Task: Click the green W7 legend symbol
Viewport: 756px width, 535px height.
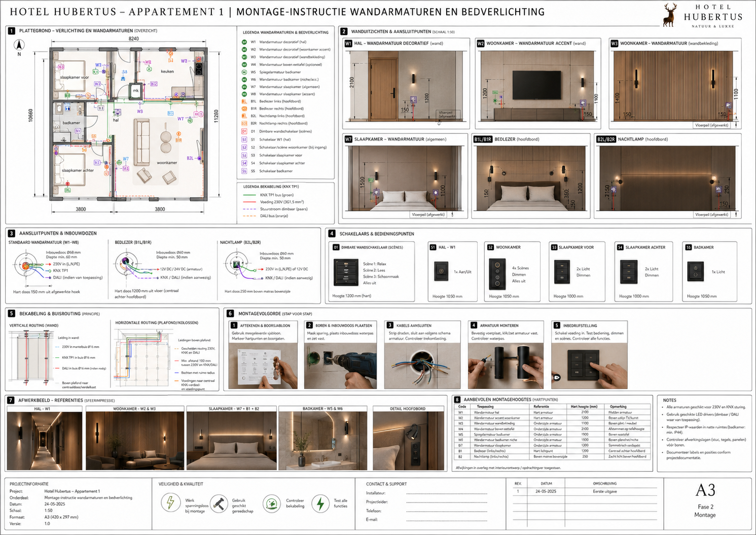Action: pyautogui.click(x=244, y=87)
